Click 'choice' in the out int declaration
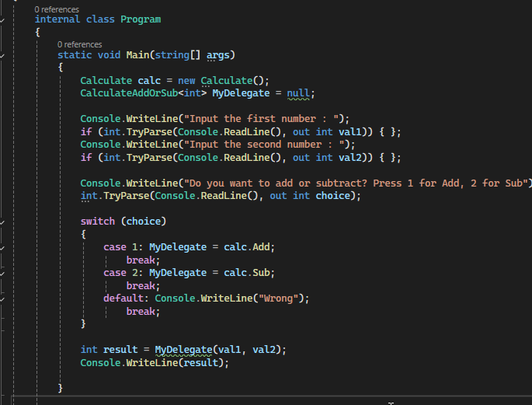 tap(333, 196)
